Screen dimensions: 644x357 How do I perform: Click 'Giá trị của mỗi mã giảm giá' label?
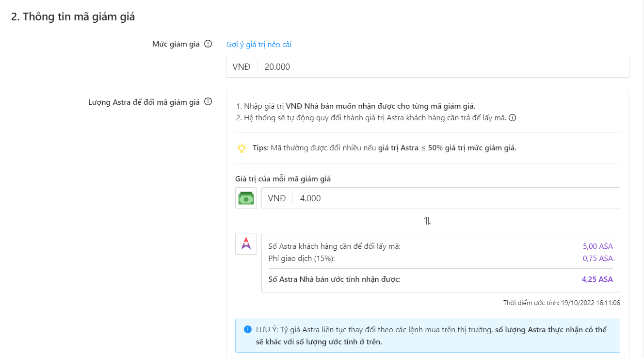click(x=283, y=179)
